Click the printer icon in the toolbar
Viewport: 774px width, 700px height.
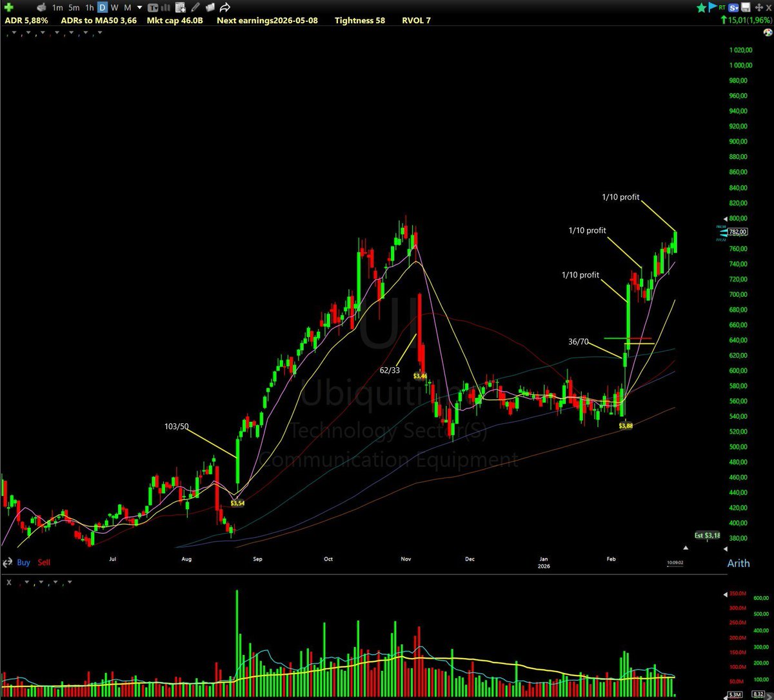(x=42, y=8)
